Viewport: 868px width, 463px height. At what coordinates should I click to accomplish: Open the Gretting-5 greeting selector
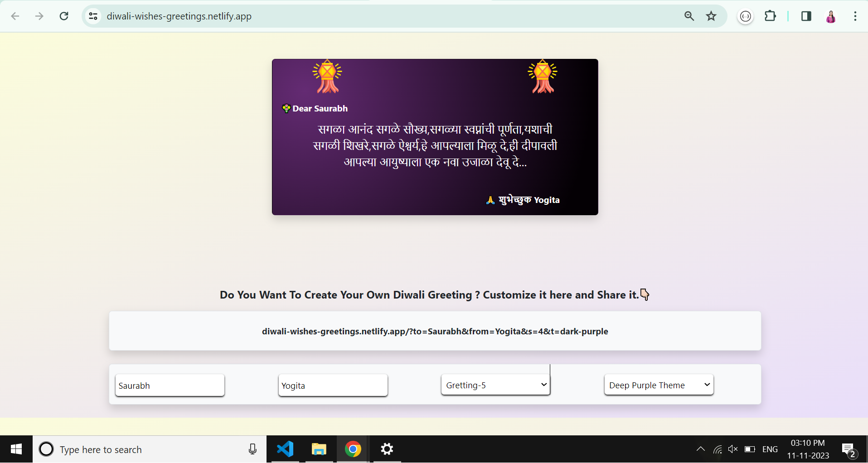[x=495, y=385]
